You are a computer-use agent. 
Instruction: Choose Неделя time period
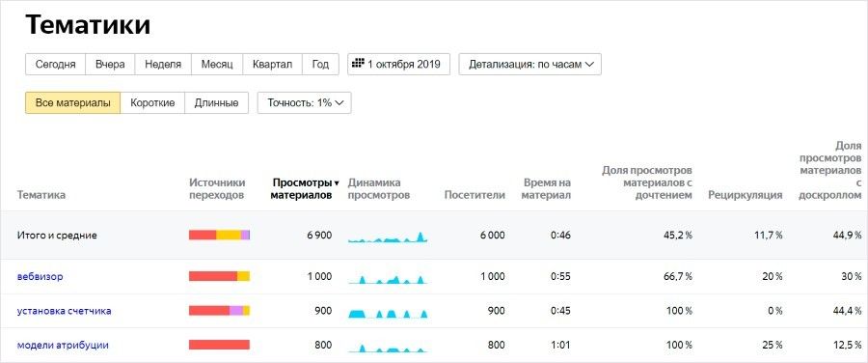pyautogui.click(x=163, y=65)
